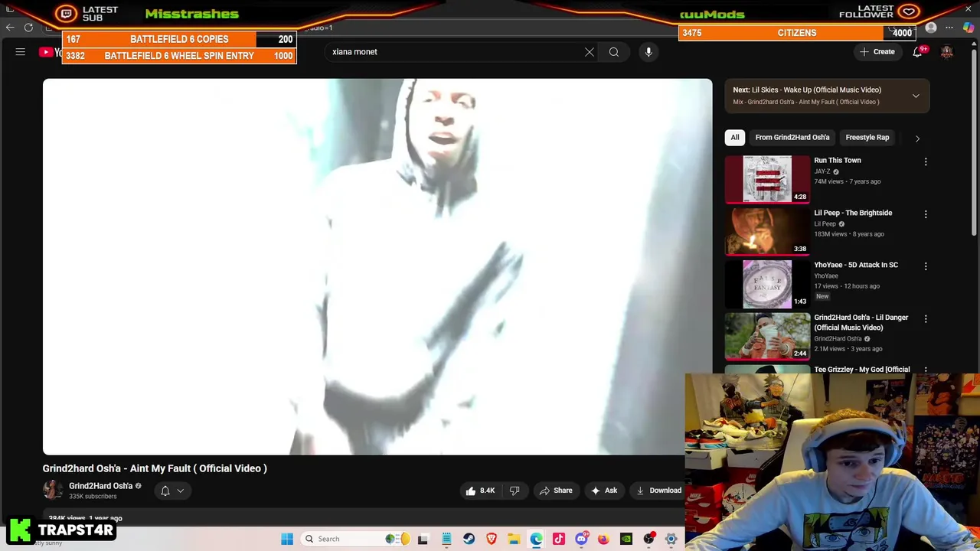Open the browser three-dot settings menu
Screen dimensions: 980x551
tap(949, 28)
